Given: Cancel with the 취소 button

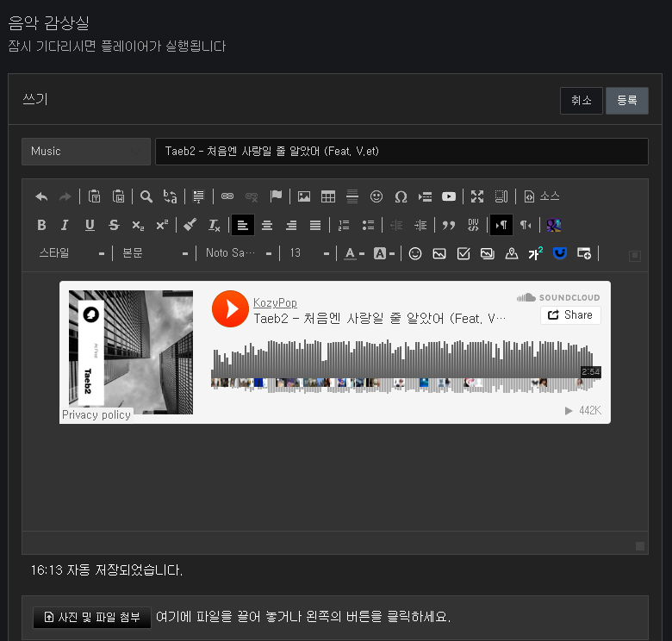Looking at the screenshot, I should [x=582, y=101].
